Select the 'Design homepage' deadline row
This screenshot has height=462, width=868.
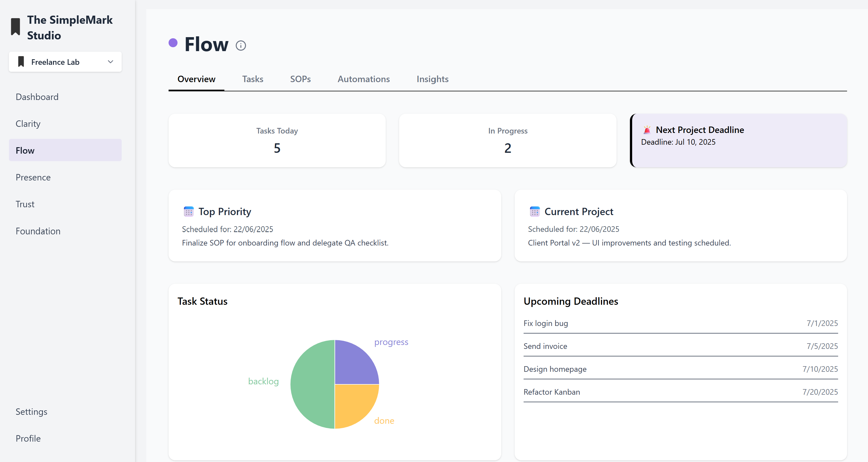681,369
